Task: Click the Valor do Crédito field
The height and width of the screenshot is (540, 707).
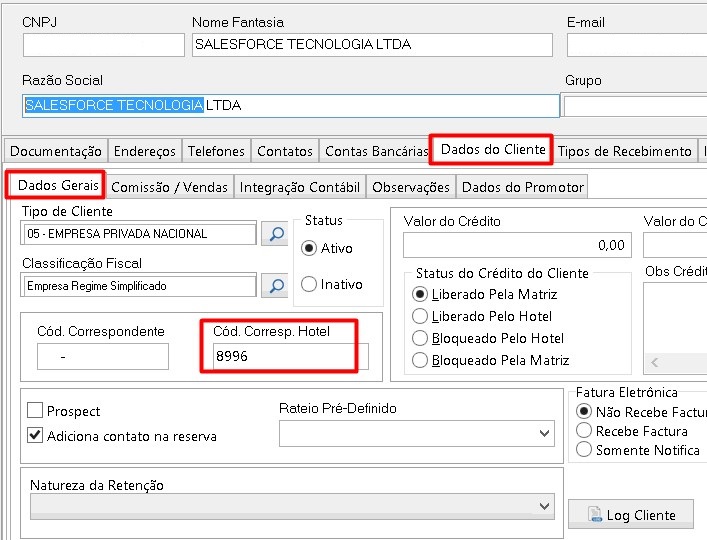Action: click(x=518, y=245)
